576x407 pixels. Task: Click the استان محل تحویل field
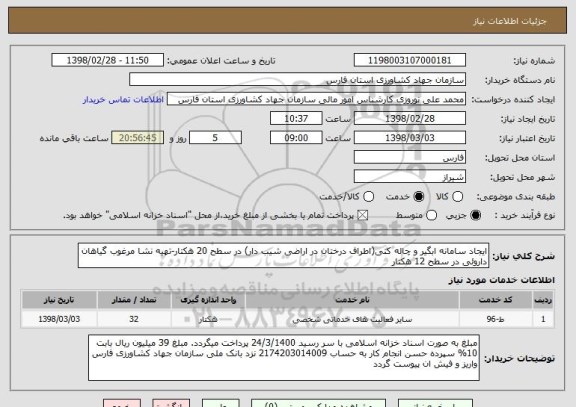coord(410,158)
